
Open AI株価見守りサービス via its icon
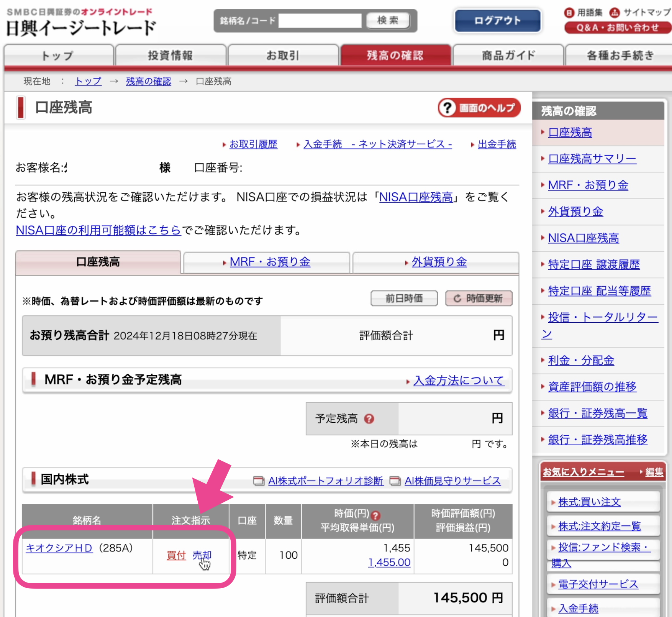click(395, 481)
